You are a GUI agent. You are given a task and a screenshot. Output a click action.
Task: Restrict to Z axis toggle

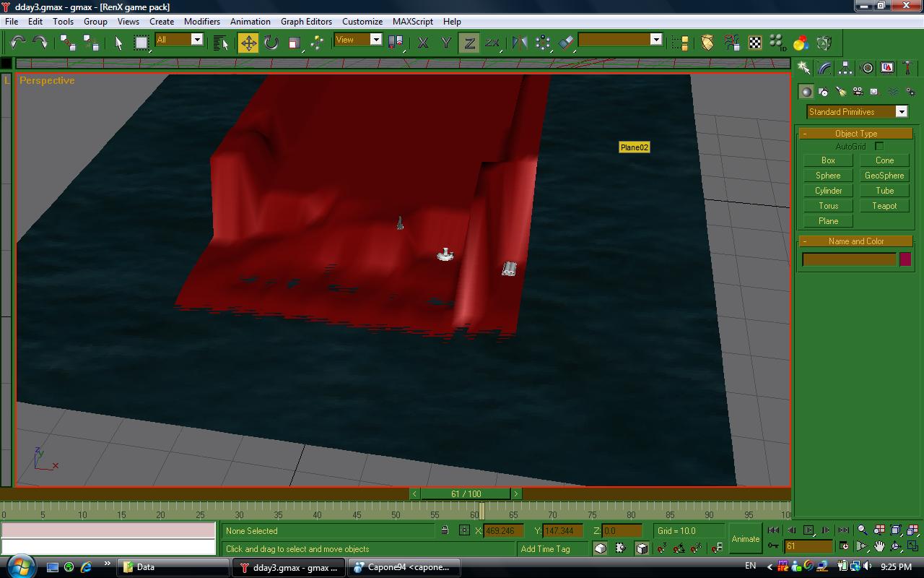pos(469,43)
